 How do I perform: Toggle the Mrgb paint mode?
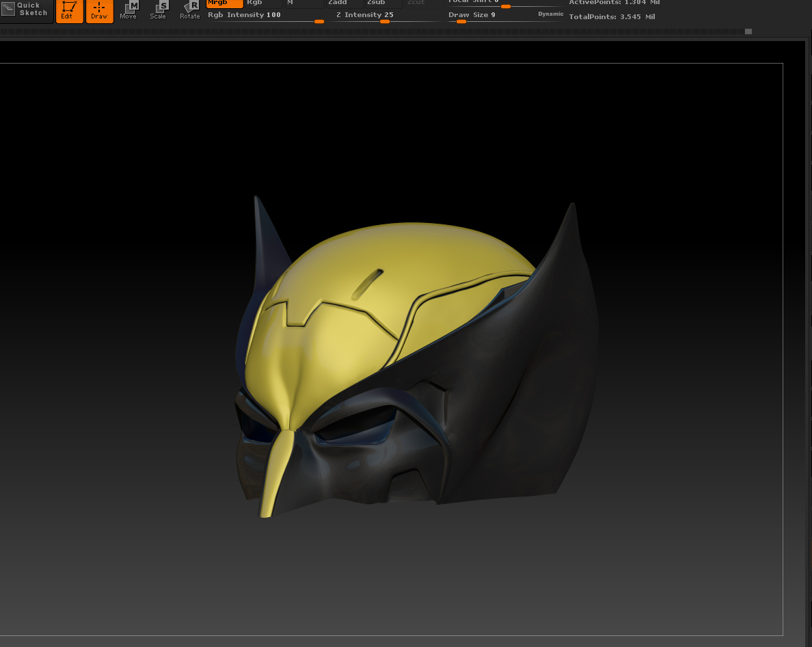(224, 3)
